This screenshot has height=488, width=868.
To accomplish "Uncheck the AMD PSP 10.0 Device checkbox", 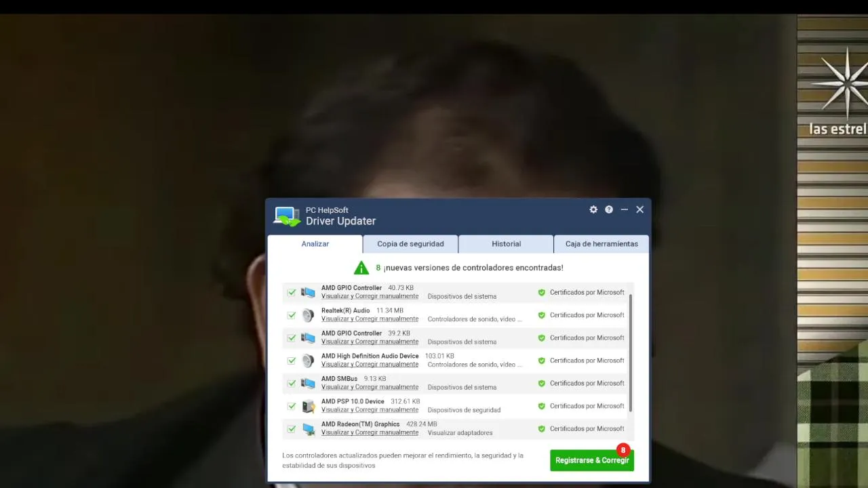I will click(292, 406).
